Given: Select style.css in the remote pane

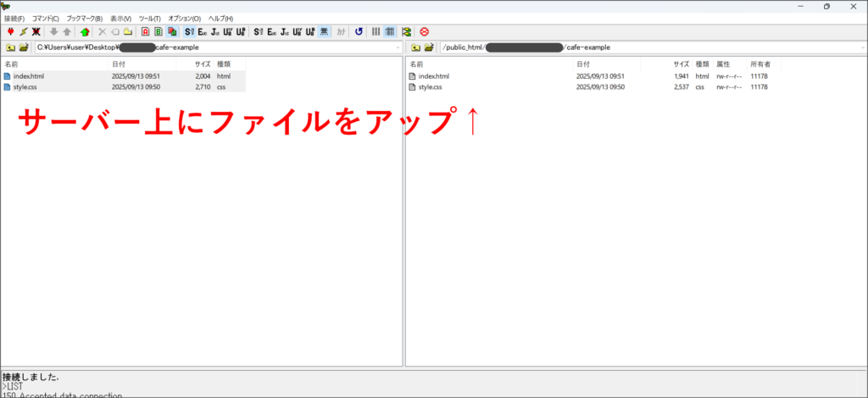Looking at the screenshot, I should pos(430,86).
